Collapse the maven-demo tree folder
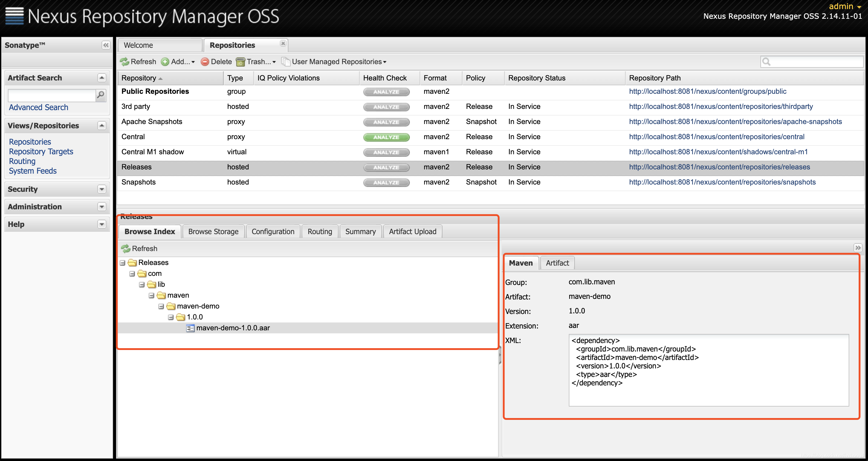This screenshot has height=461, width=868. [161, 306]
